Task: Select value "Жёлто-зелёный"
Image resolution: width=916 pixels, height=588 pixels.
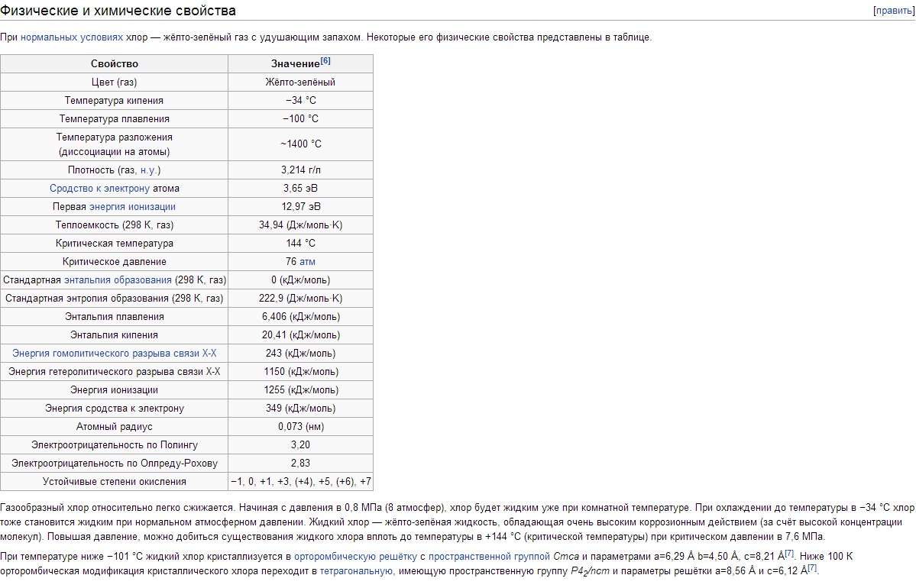Action: click(300, 82)
